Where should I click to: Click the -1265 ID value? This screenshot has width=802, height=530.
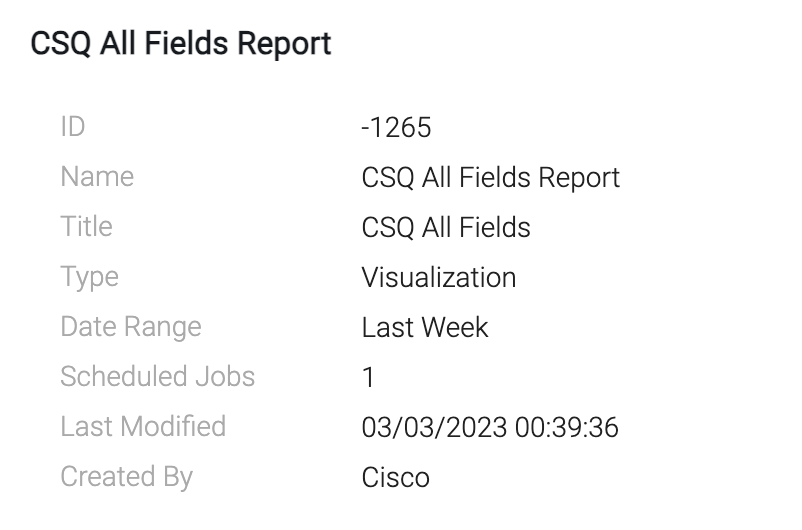coord(396,128)
